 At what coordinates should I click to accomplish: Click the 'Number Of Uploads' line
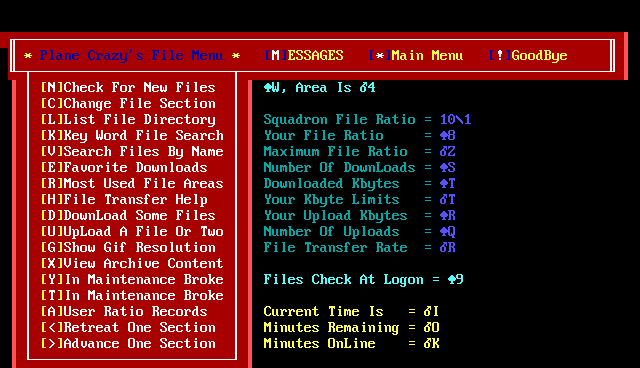tap(360, 231)
